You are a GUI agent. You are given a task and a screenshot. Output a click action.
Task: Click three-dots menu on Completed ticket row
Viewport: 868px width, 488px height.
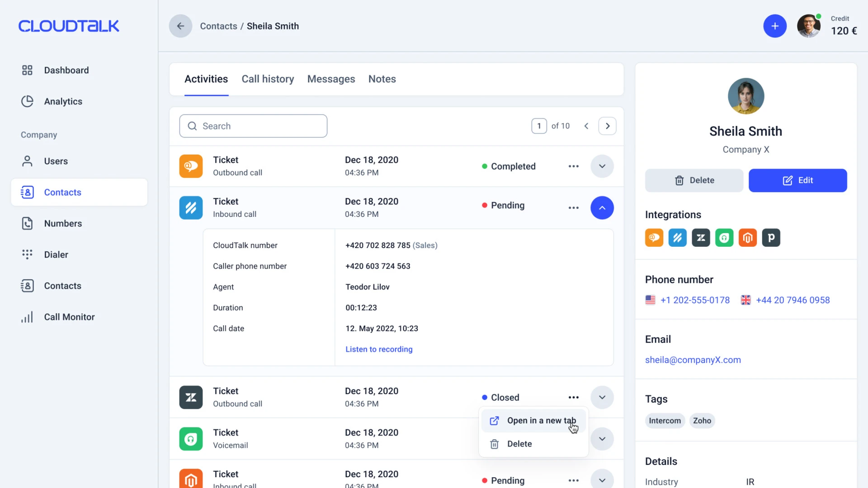[x=573, y=166]
